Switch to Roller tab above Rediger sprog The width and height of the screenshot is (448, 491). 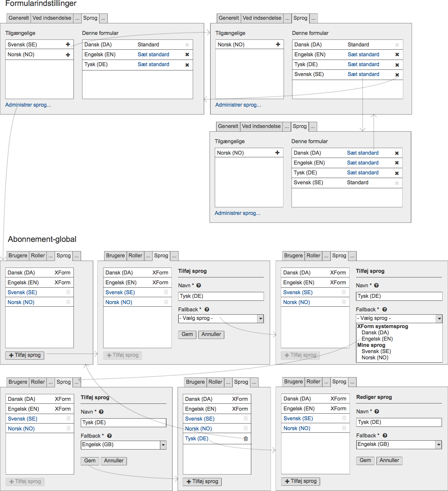pyautogui.click(x=313, y=381)
